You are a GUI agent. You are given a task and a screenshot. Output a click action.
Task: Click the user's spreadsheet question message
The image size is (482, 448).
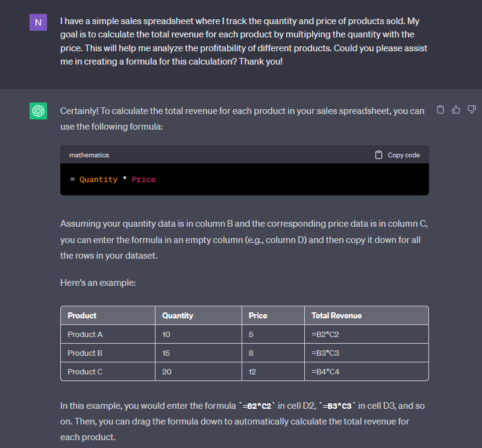[x=244, y=42]
